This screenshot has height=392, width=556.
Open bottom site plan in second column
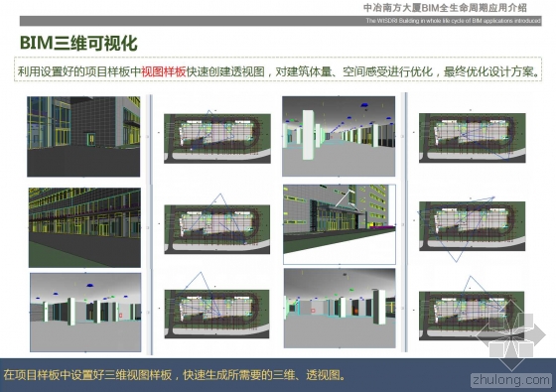216,314
